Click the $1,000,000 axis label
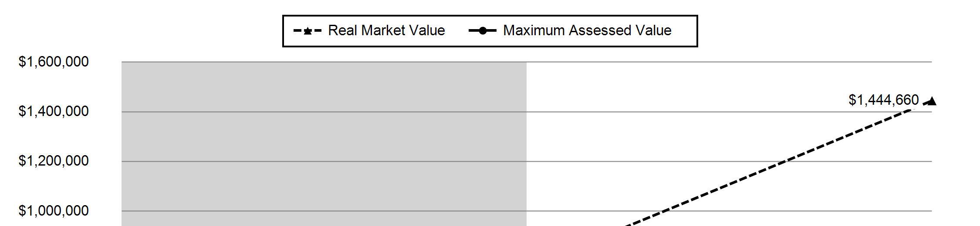980x226 pixels. 54,211
